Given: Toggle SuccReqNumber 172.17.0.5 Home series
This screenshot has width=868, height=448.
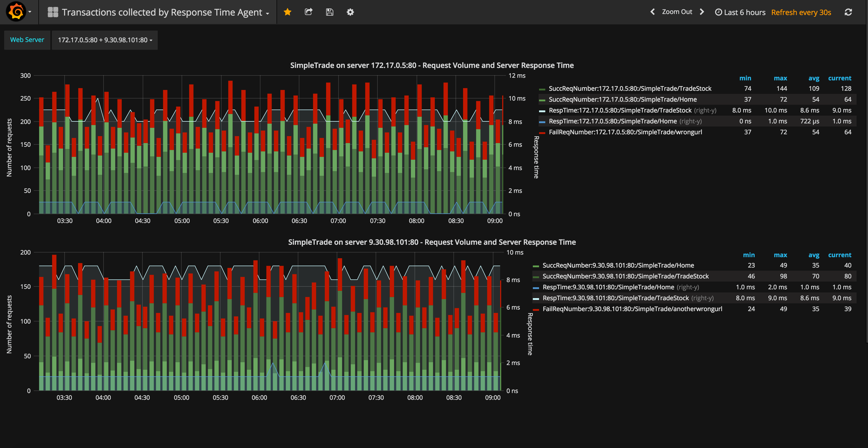Looking at the screenshot, I should point(622,99).
